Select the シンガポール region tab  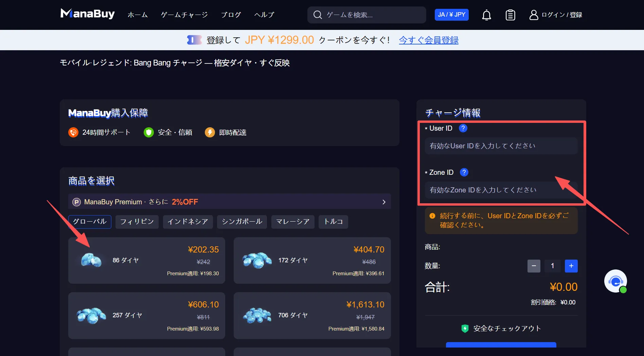[x=242, y=222]
